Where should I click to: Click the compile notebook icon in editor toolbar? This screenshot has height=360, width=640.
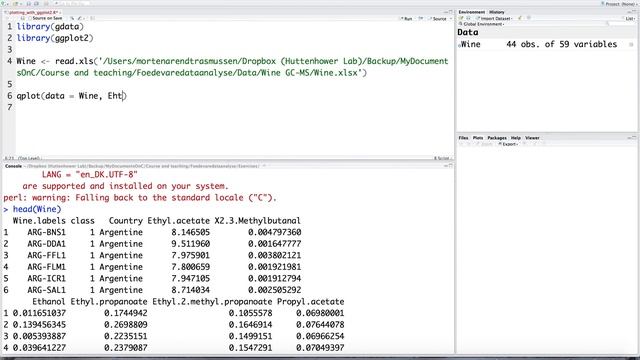tap(92, 18)
